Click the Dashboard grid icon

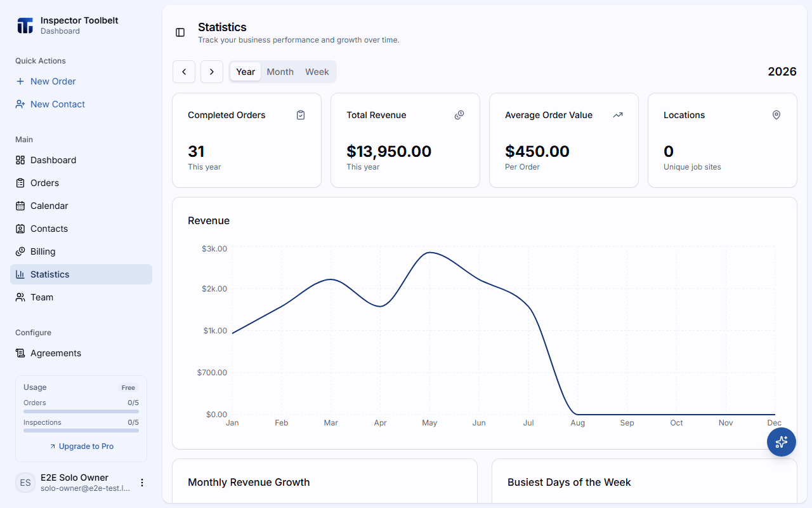point(20,160)
